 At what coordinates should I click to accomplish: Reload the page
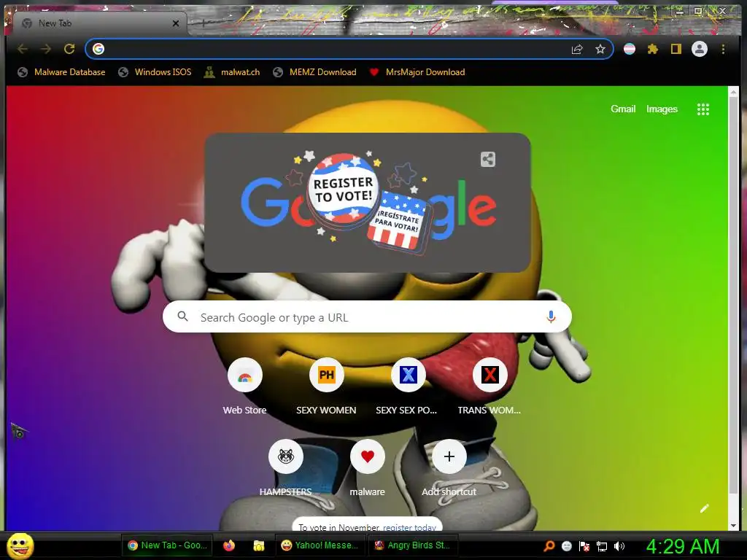pos(69,49)
